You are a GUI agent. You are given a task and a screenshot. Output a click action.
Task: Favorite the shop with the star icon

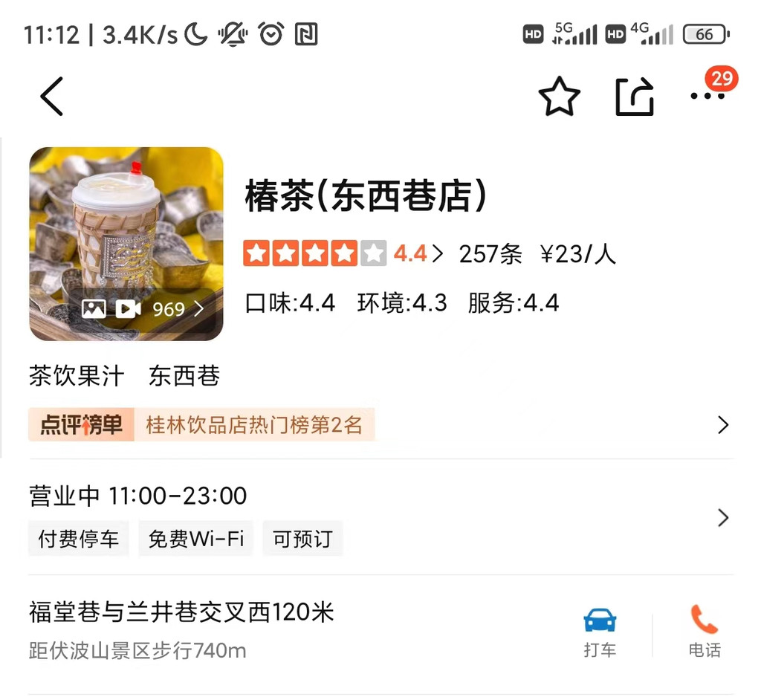pyautogui.click(x=559, y=96)
